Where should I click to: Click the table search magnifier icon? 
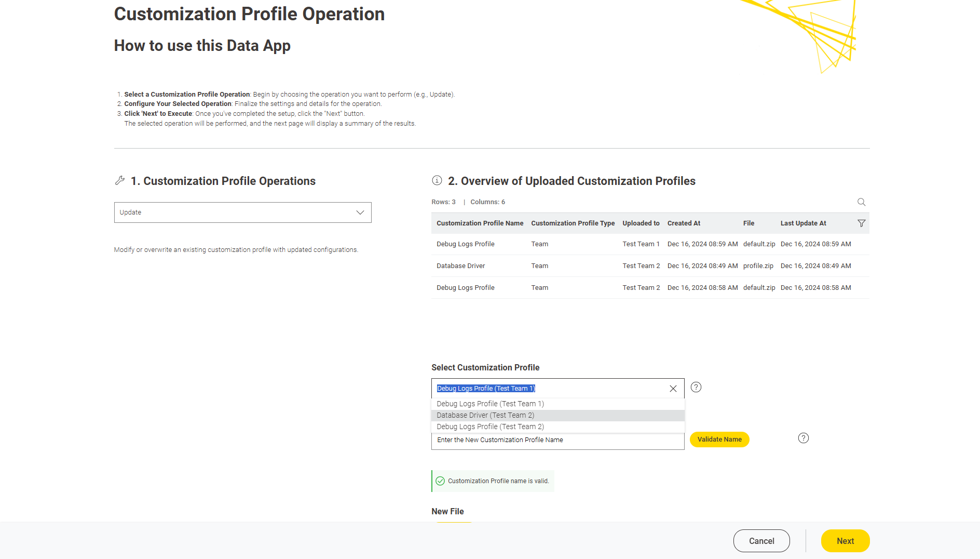pos(861,202)
